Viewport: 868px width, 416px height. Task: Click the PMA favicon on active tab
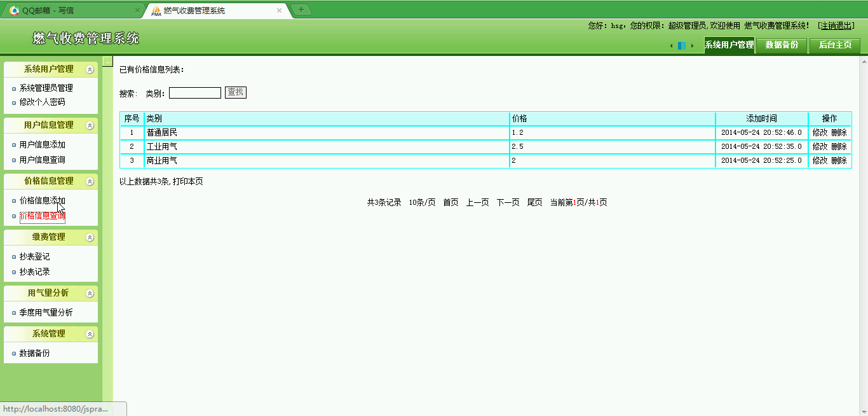pos(156,11)
